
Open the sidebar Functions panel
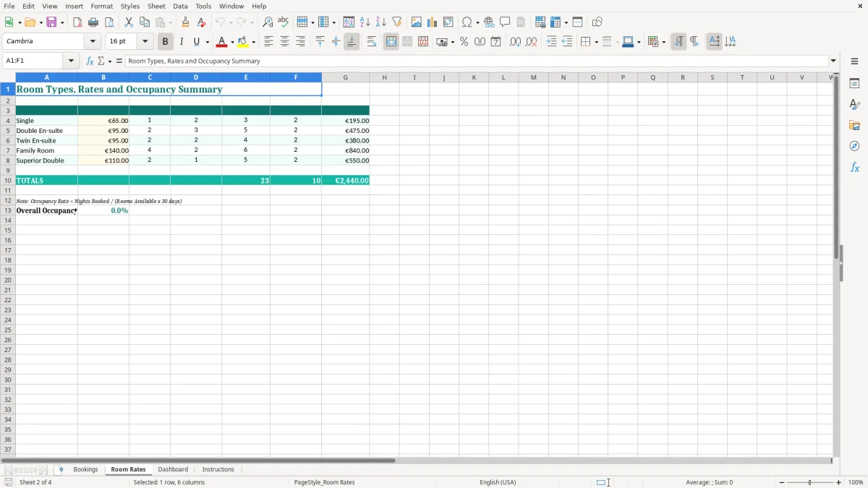click(x=854, y=167)
